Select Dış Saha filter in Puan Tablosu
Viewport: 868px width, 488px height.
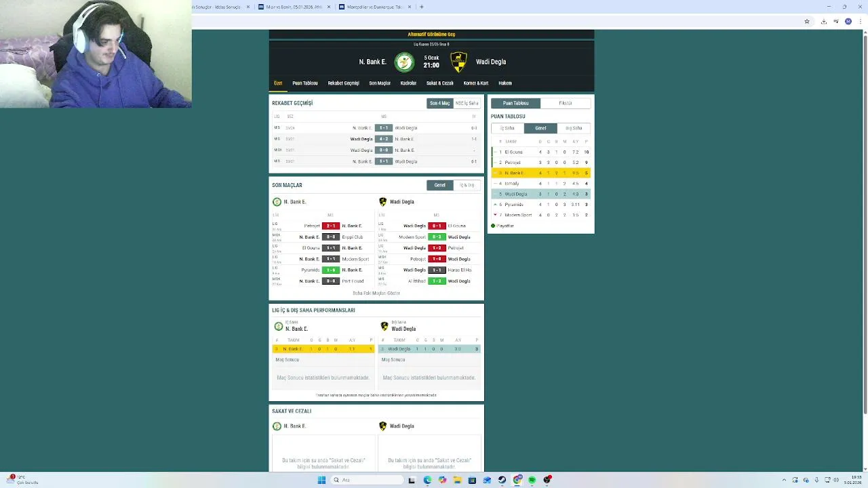(574, 128)
